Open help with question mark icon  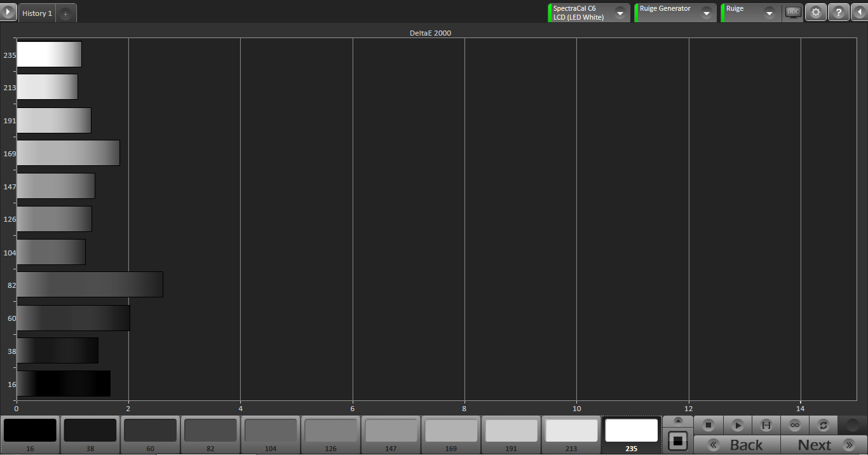click(x=839, y=13)
